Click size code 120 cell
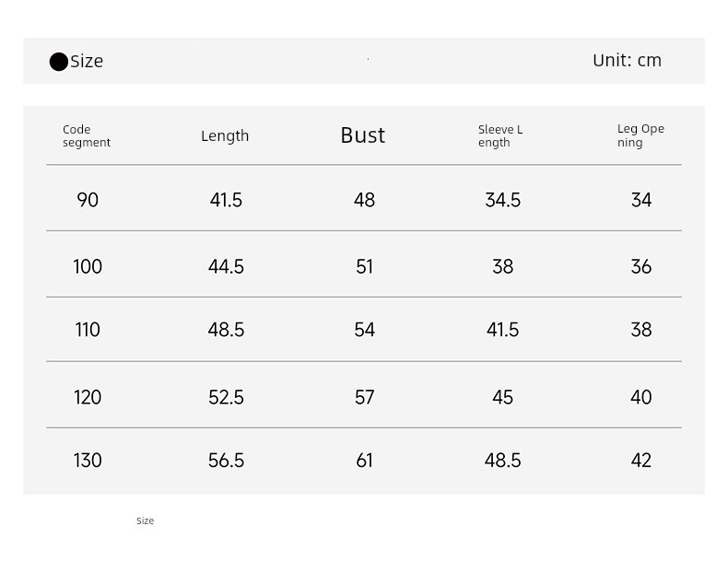 88,397
